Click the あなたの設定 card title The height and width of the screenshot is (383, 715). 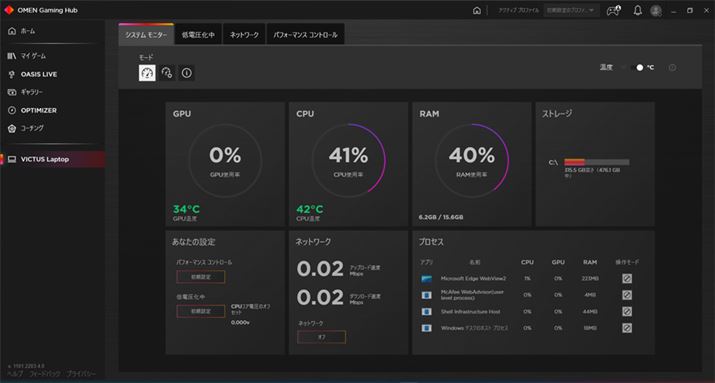click(193, 242)
